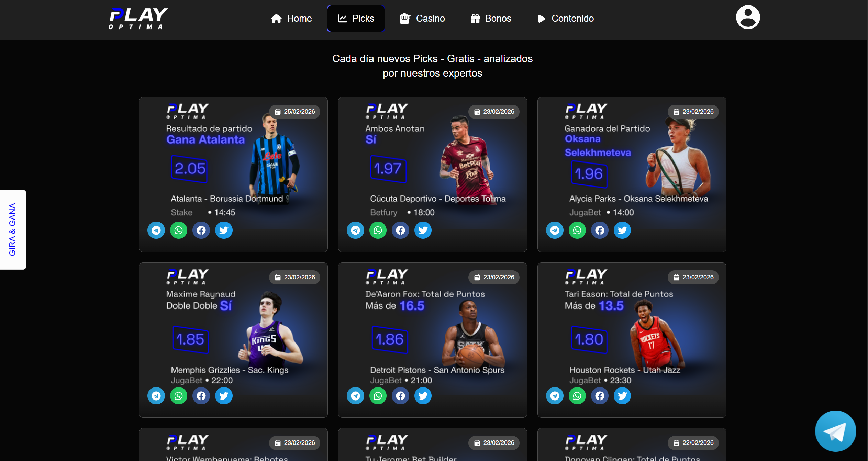Click the Play Optima header logo
The width and height of the screenshot is (868, 461).
[x=138, y=19]
